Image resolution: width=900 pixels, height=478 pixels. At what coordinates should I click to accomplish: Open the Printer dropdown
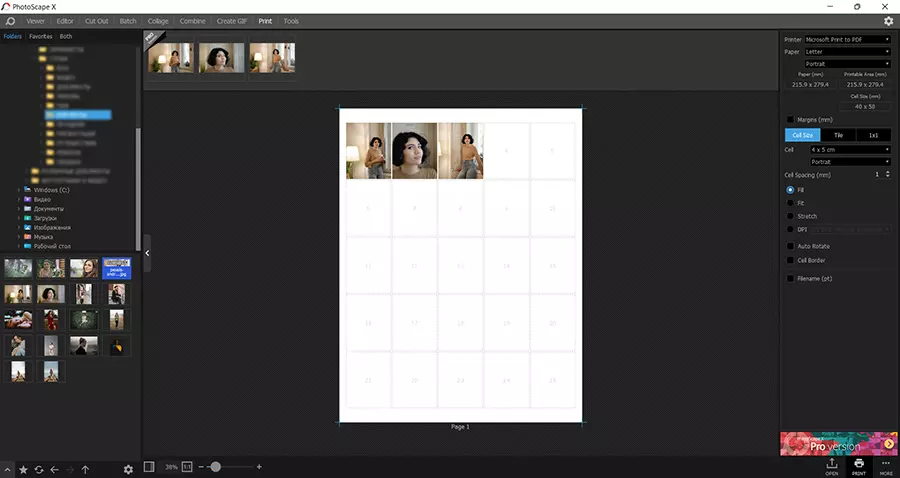(847, 40)
